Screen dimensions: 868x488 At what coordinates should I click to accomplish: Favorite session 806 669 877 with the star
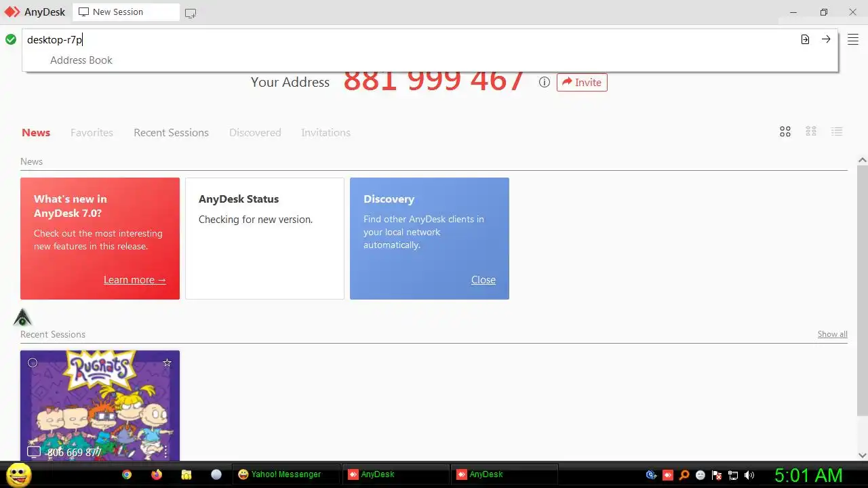(x=167, y=363)
